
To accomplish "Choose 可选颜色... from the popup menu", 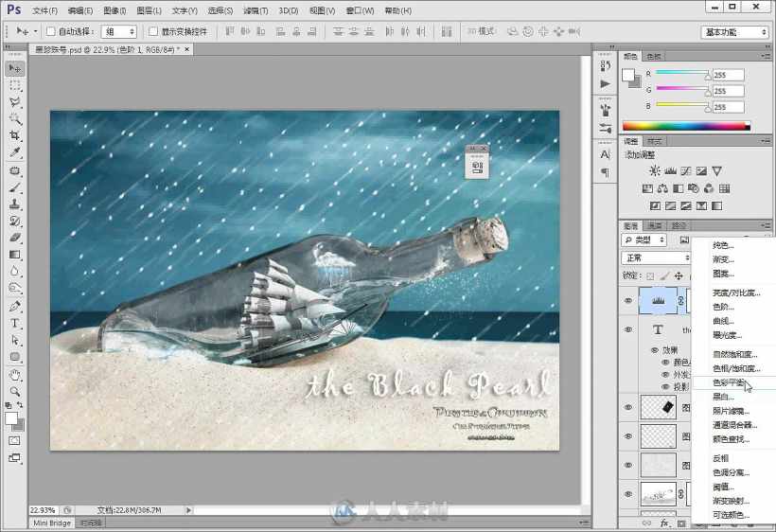I will tap(731, 515).
